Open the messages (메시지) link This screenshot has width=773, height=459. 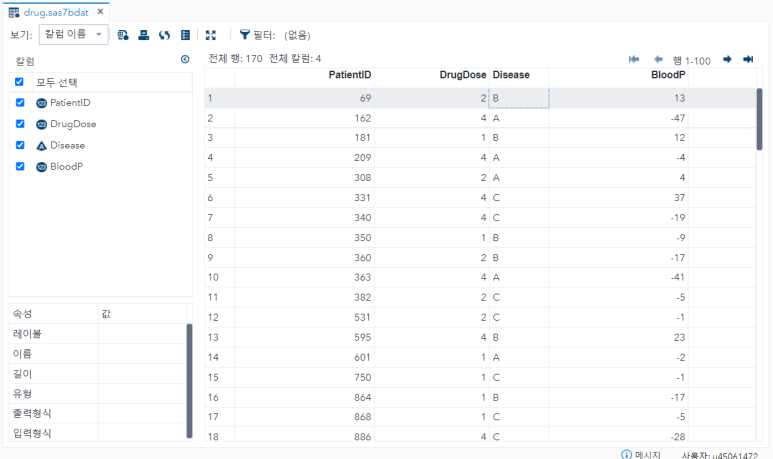[640, 455]
